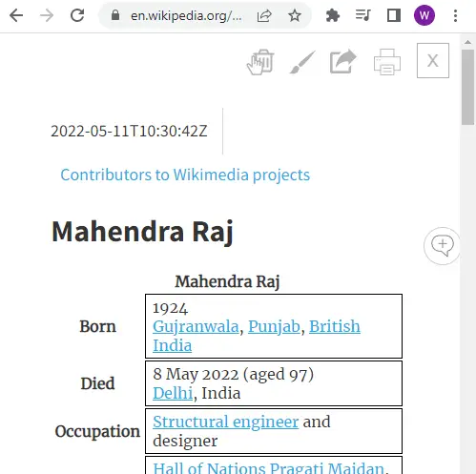Screen dimensions: 476x474
Task: Open the extensions puzzle icon
Action: tap(333, 15)
